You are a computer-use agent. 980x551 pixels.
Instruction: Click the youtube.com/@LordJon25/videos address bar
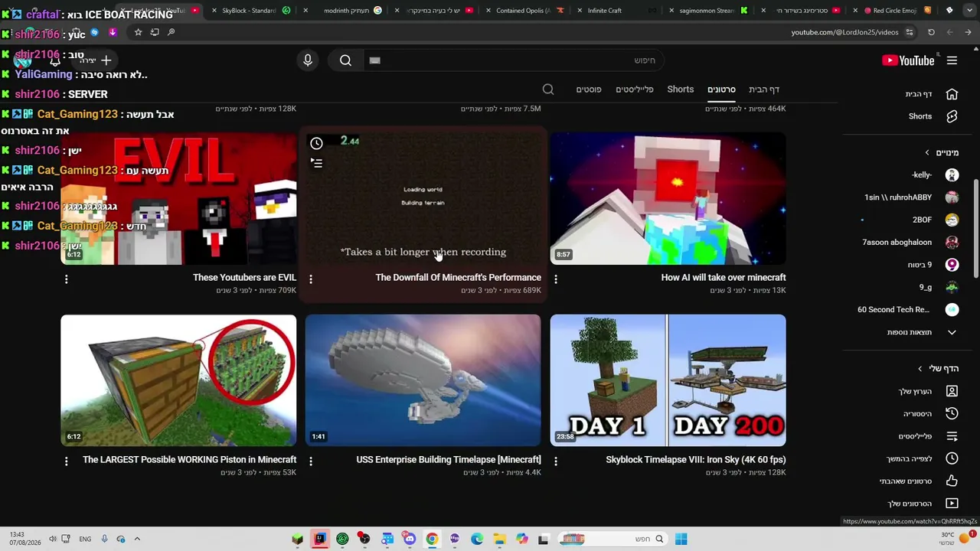pos(844,32)
